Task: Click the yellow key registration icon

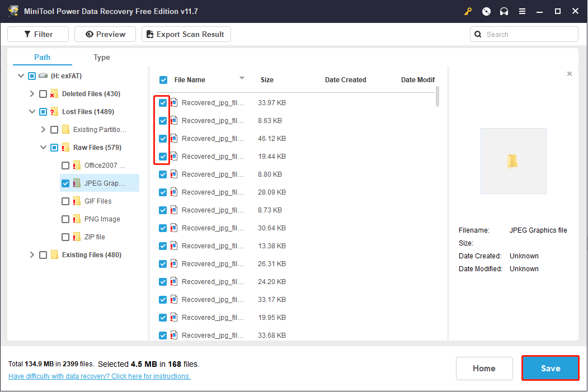Action: [468, 11]
